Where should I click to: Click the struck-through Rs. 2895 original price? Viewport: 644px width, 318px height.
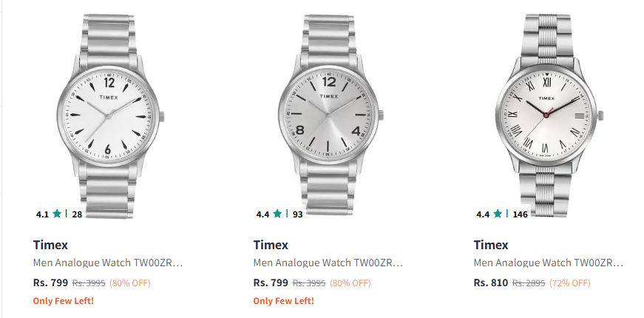529,283
